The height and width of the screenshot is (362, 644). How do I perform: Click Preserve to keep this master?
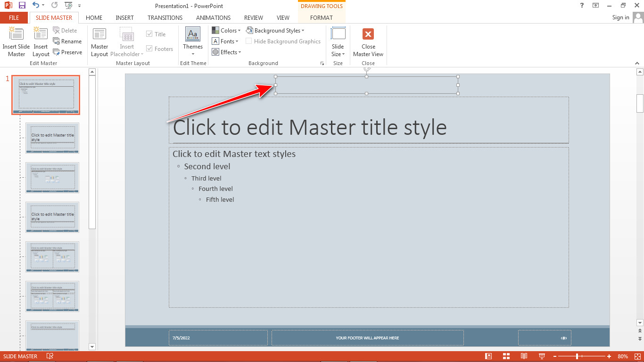68,52
